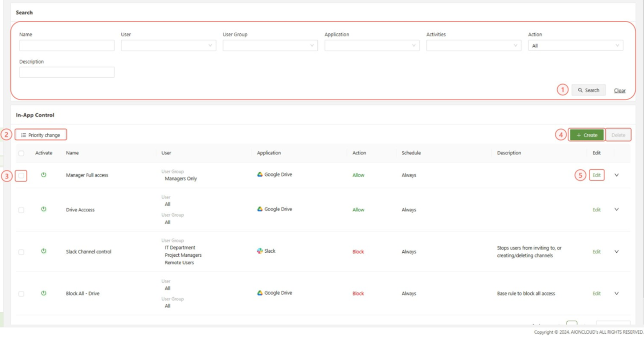Tick the select-all checkbox in table header
The height and width of the screenshot is (337, 644).
coord(21,153)
